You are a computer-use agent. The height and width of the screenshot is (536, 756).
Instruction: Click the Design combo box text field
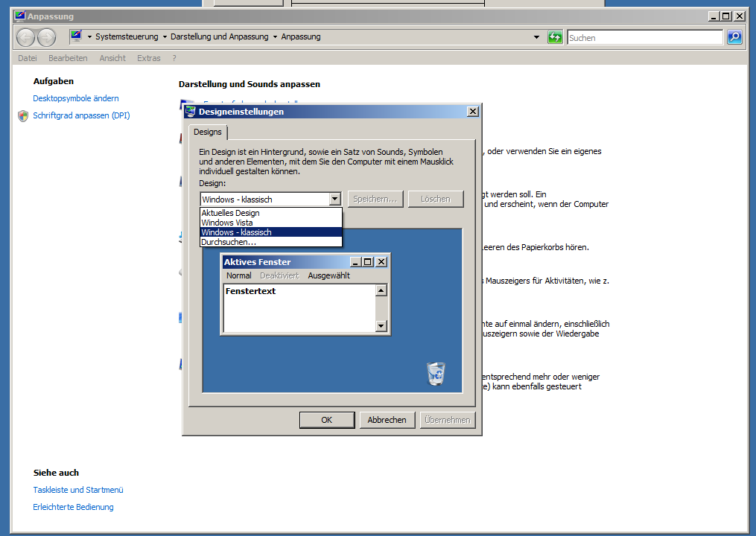pyautogui.click(x=264, y=199)
